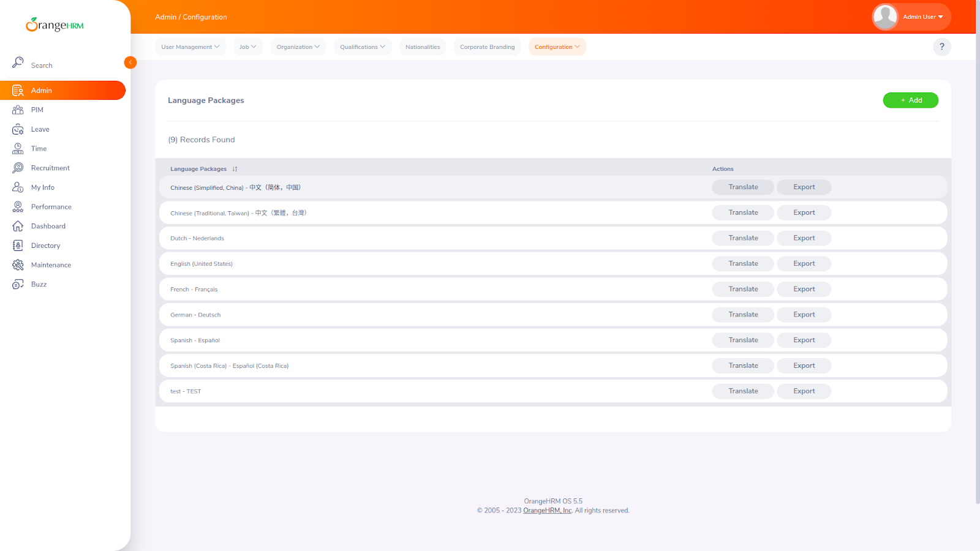Export the Spanish (Costa Rica) package
980x551 pixels.
coord(804,366)
